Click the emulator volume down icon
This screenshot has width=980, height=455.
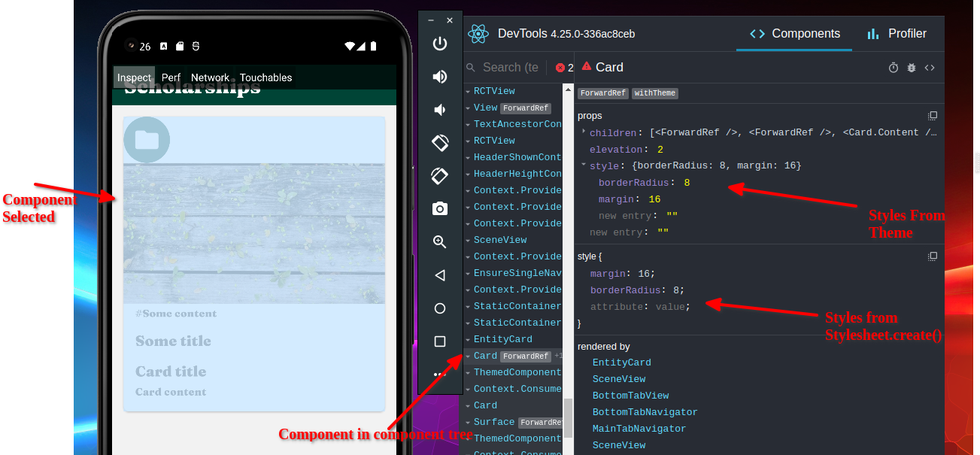(439, 110)
